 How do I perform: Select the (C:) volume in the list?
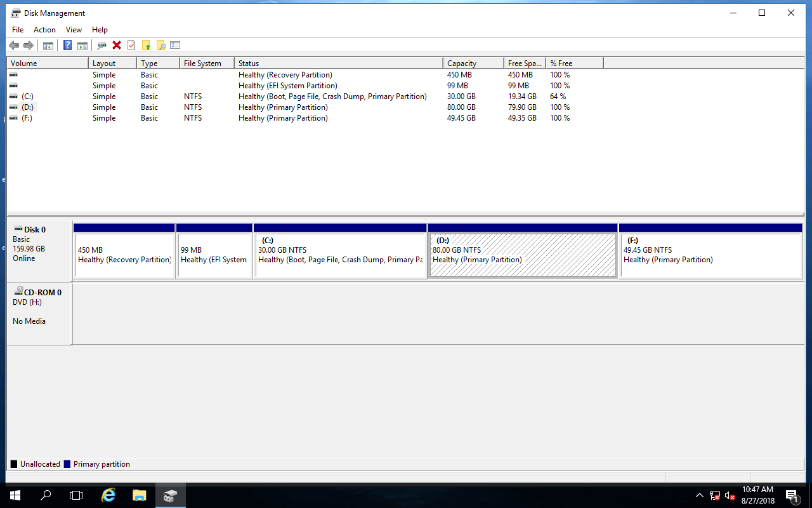coord(27,97)
